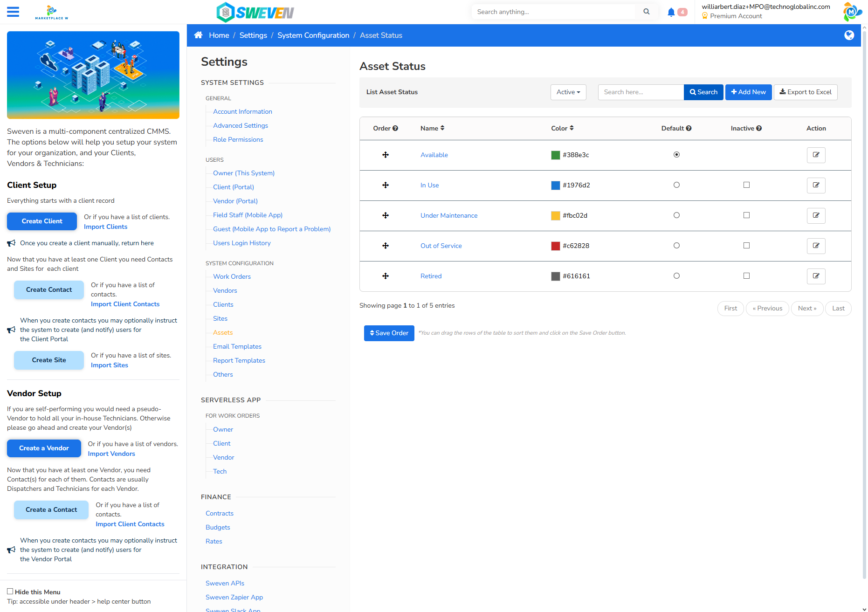Open Assets configuration
The image size is (868, 612).
click(x=223, y=332)
